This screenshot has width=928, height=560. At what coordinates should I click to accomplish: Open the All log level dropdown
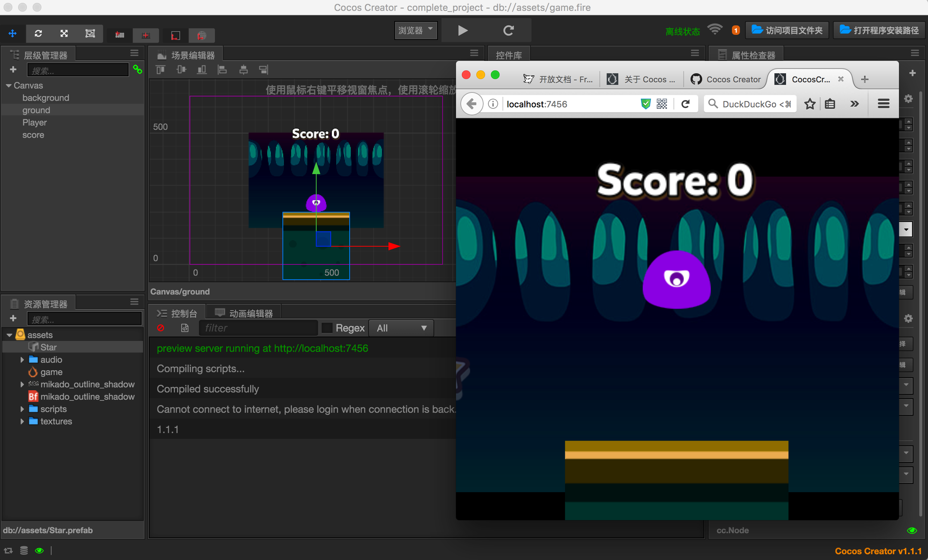[x=401, y=328]
